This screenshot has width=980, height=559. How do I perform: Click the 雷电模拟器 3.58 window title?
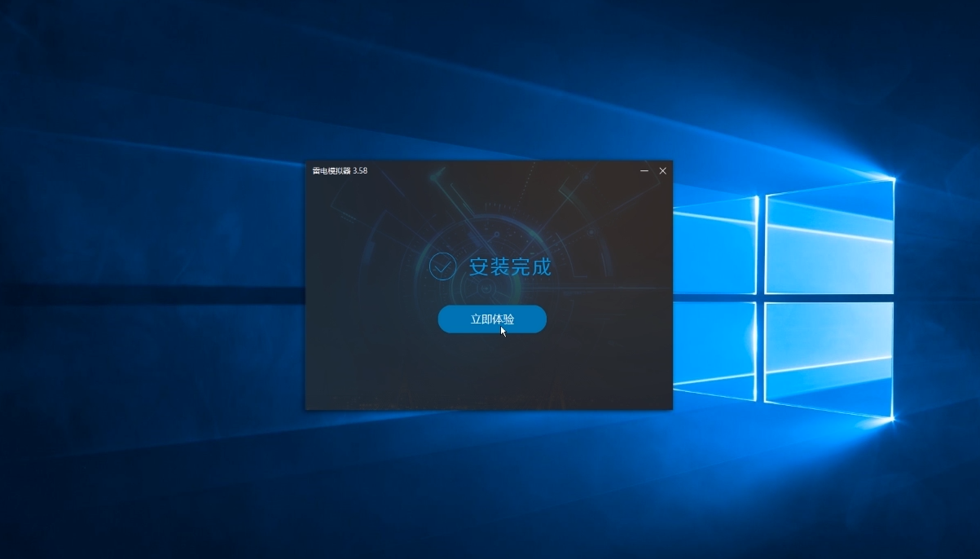click(340, 171)
